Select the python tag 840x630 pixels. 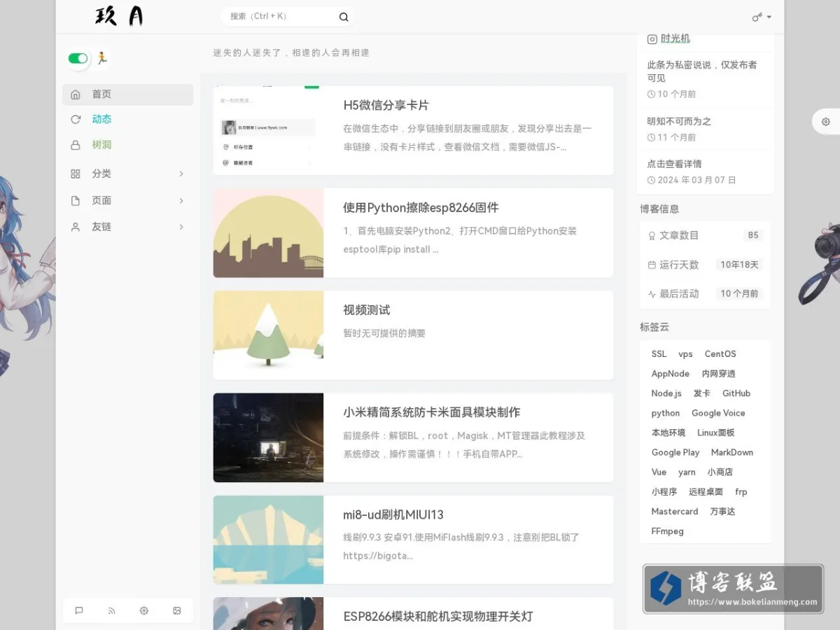pyautogui.click(x=666, y=413)
